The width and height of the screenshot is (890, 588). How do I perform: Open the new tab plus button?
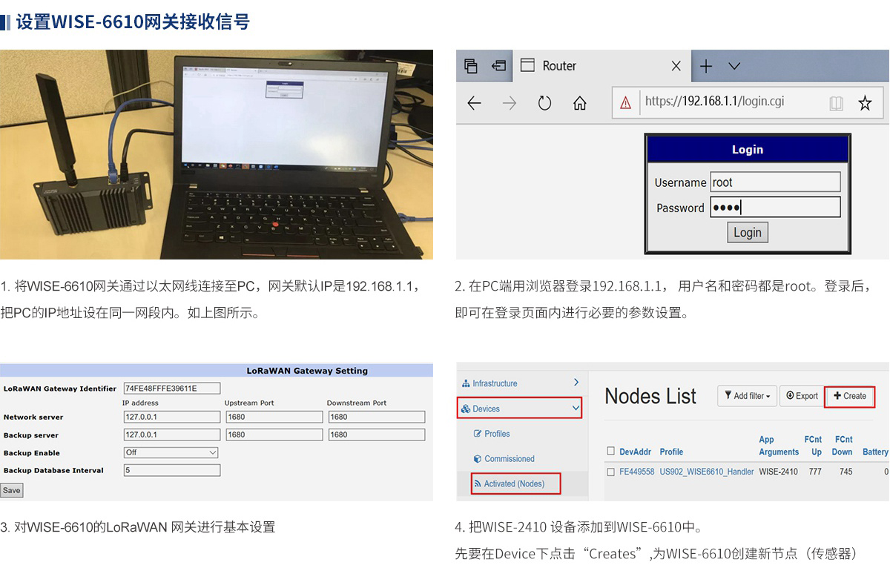[706, 66]
